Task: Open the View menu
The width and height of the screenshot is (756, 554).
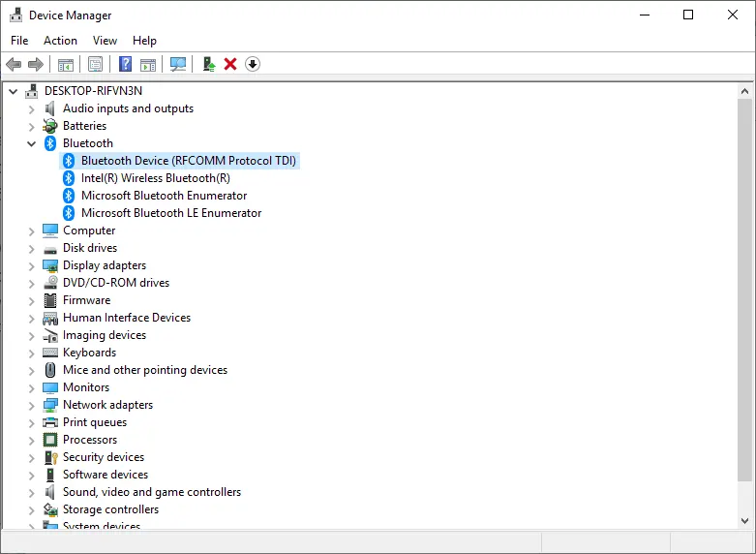Action: tap(105, 41)
